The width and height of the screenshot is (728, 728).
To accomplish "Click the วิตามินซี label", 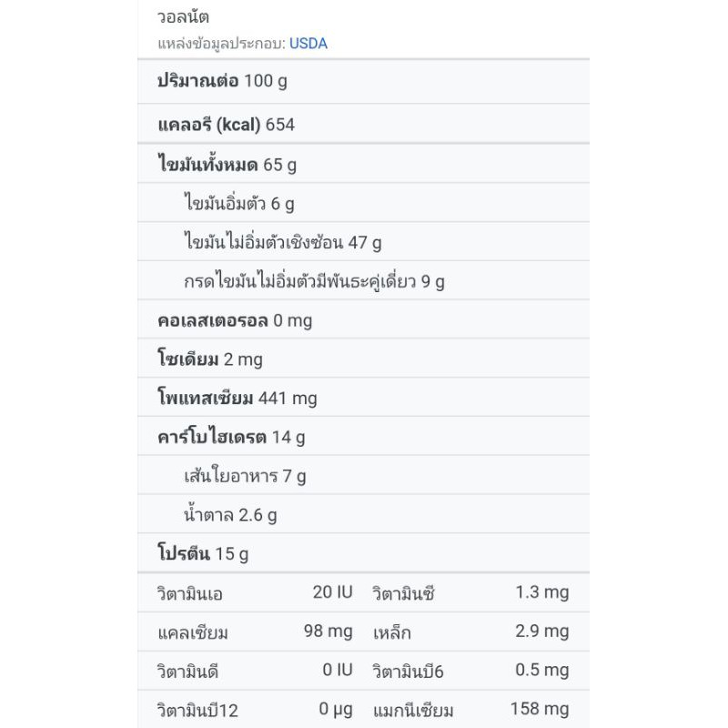I will click(x=403, y=593).
